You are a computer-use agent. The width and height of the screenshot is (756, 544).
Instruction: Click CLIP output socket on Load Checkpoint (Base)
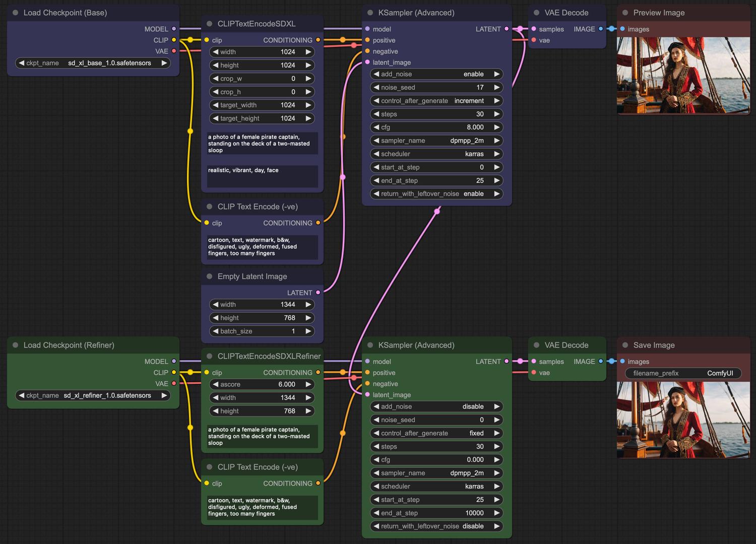click(174, 40)
